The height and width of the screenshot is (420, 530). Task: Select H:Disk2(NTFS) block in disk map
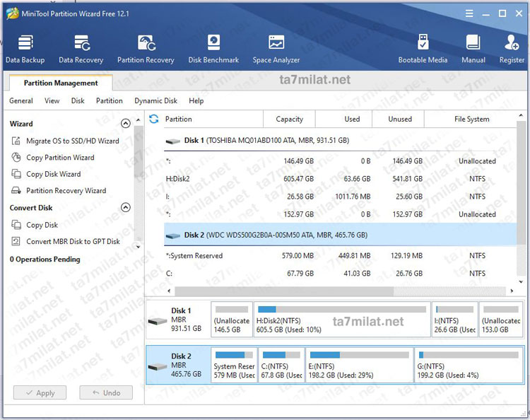(x=342, y=320)
